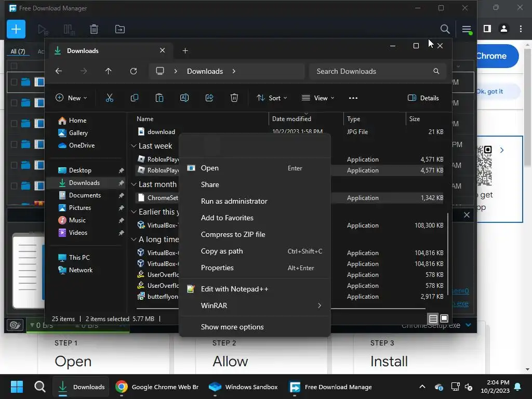
Task: Click the taskbar search magnifier
Action: point(39,387)
